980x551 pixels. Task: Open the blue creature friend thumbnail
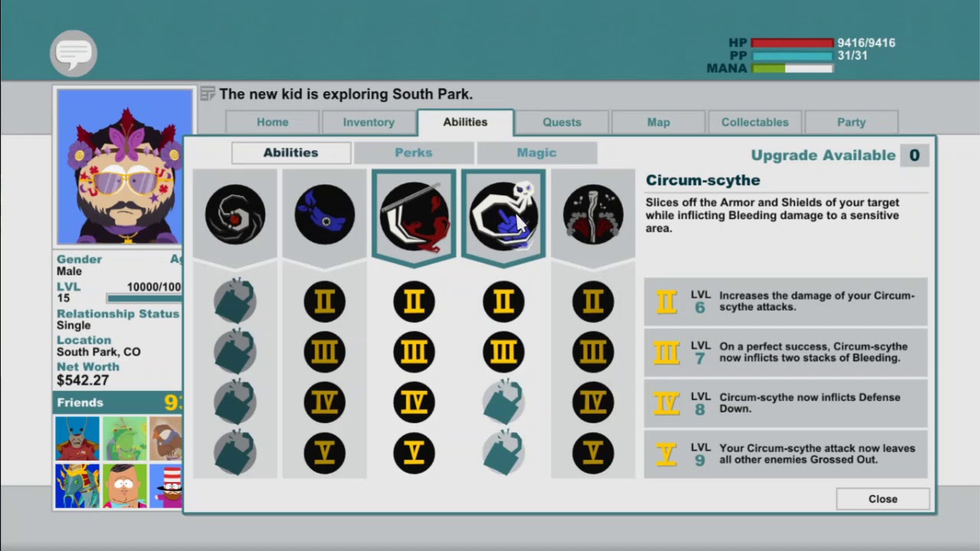[77, 485]
